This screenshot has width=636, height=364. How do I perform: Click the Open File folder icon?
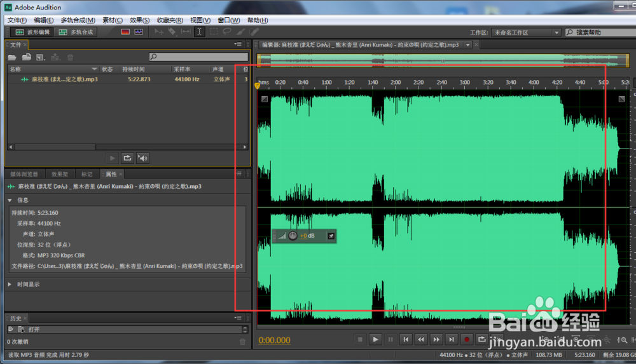point(12,58)
